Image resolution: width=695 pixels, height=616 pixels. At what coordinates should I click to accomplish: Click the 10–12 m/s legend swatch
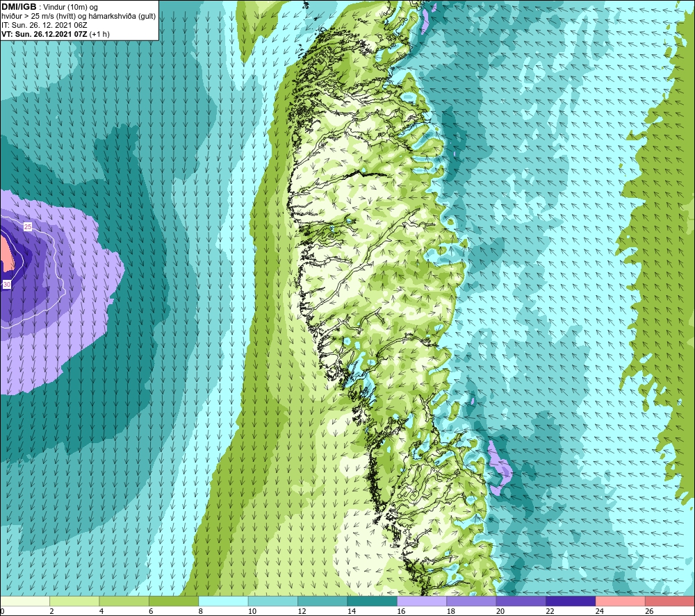point(273,601)
